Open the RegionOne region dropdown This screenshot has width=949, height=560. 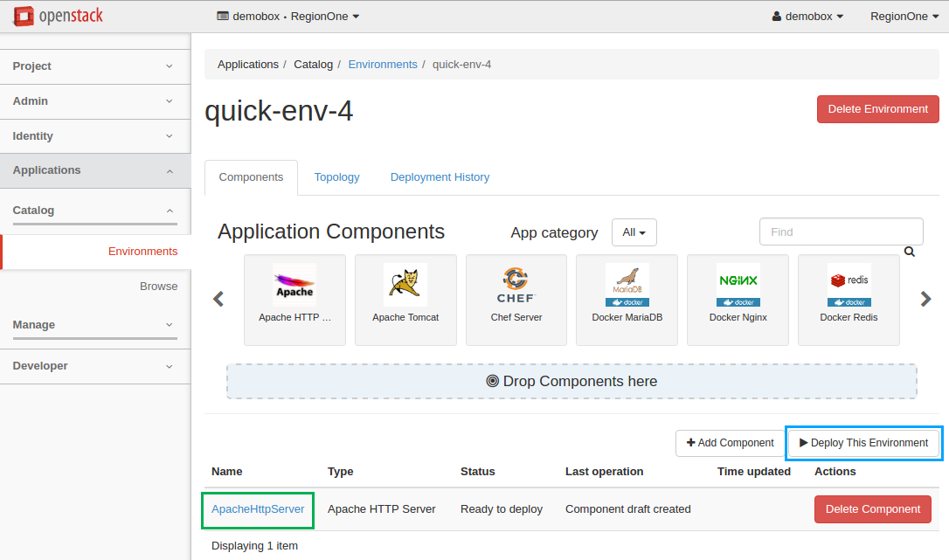coord(904,16)
